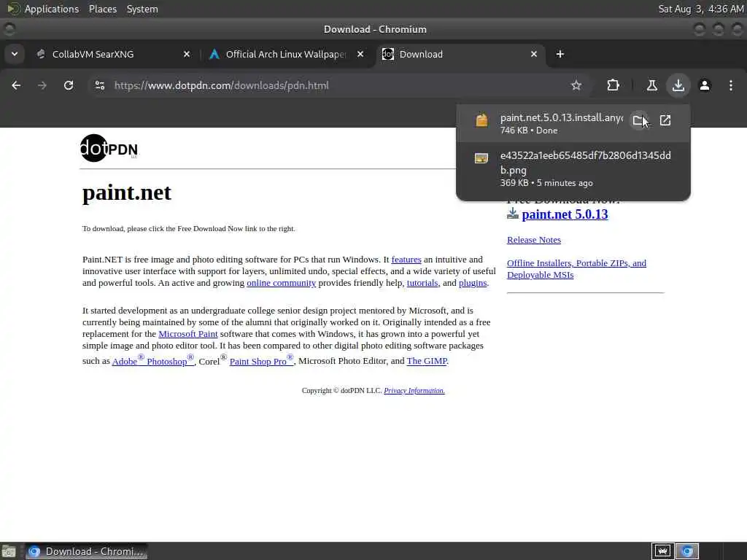Image resolution: width=747 pixels, height=560 pixels.
Task: Close the Download tab
Action: (533, 54)
